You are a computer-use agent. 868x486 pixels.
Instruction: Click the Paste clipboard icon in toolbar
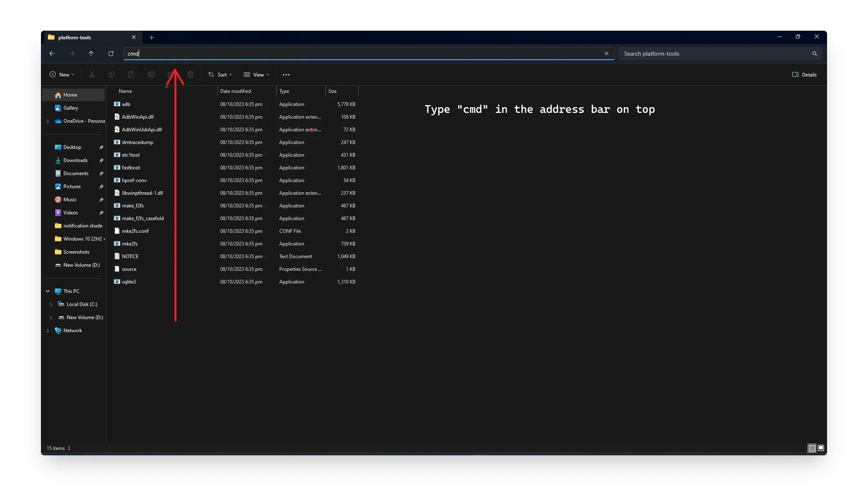pos(131,74)
